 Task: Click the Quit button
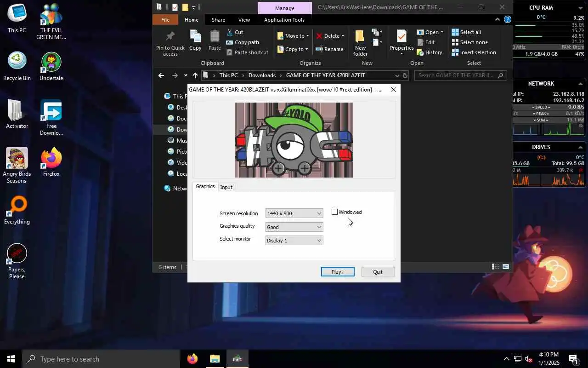click(378, 272)
